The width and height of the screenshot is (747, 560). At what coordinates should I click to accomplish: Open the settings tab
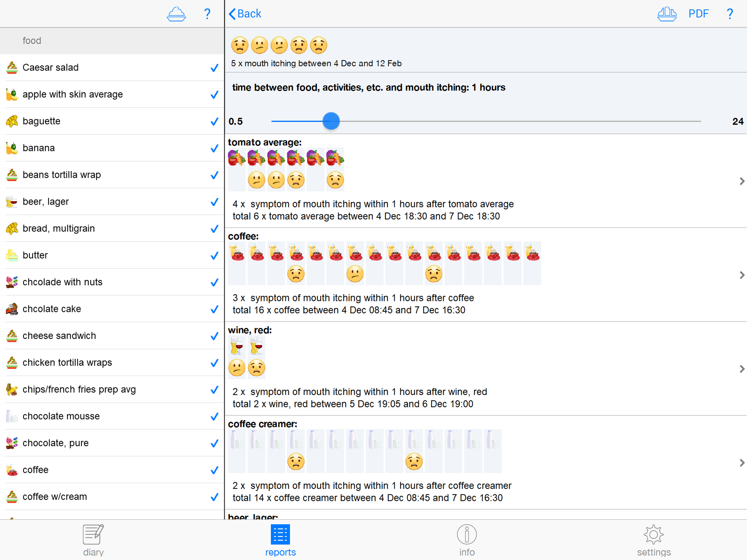click(654, 540)
